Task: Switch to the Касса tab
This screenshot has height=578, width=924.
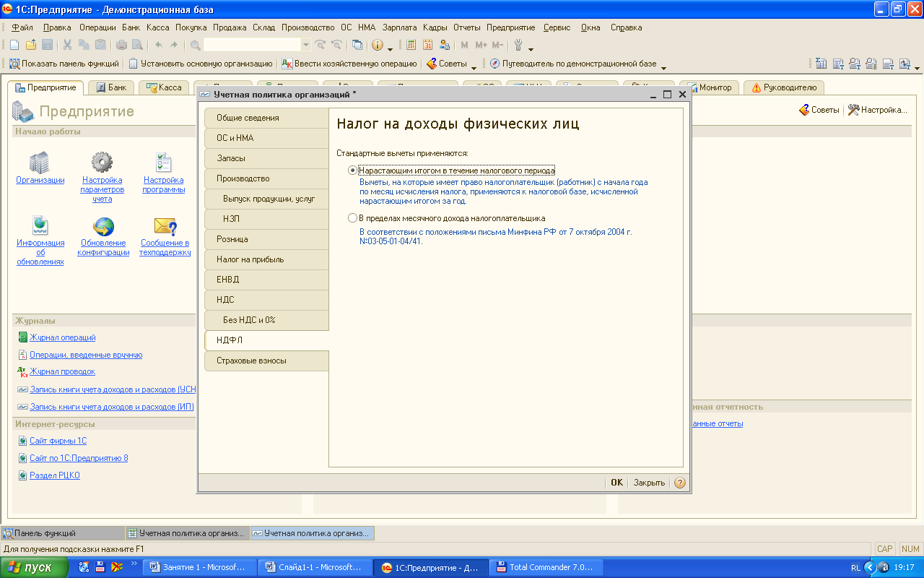Action: pyautogui.click(x=164, y=87)
